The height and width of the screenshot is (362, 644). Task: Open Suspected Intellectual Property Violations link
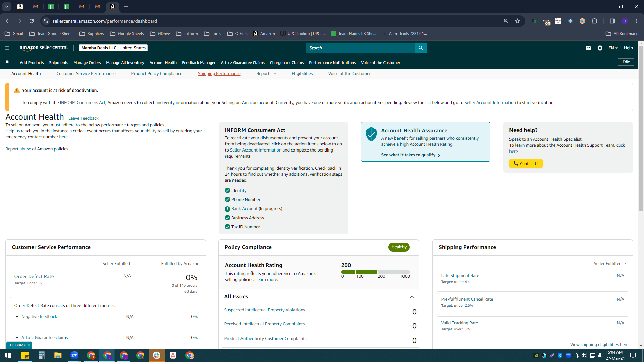click(x=264, y=310)
